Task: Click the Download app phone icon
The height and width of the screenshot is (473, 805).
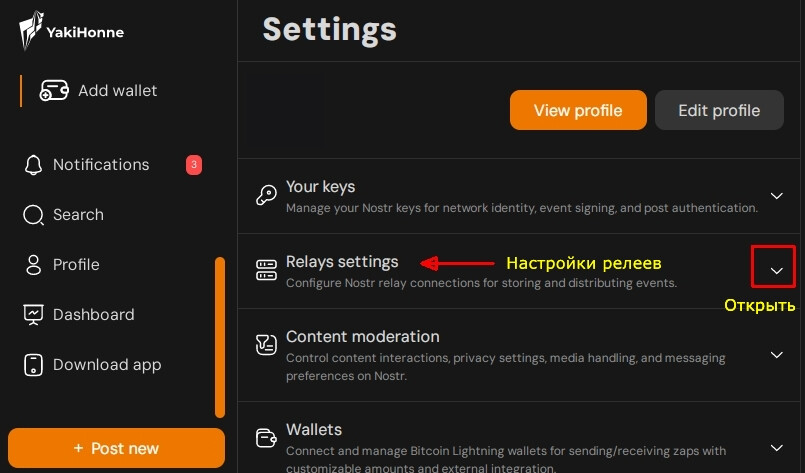Action: click(x=34, y=365)
